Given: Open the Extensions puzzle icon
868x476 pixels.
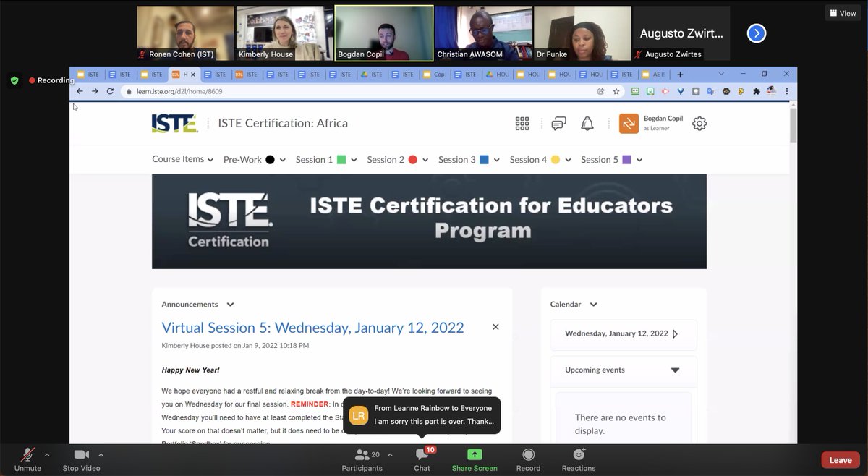Looking at the screenshot, I should (x=757, y=91).
